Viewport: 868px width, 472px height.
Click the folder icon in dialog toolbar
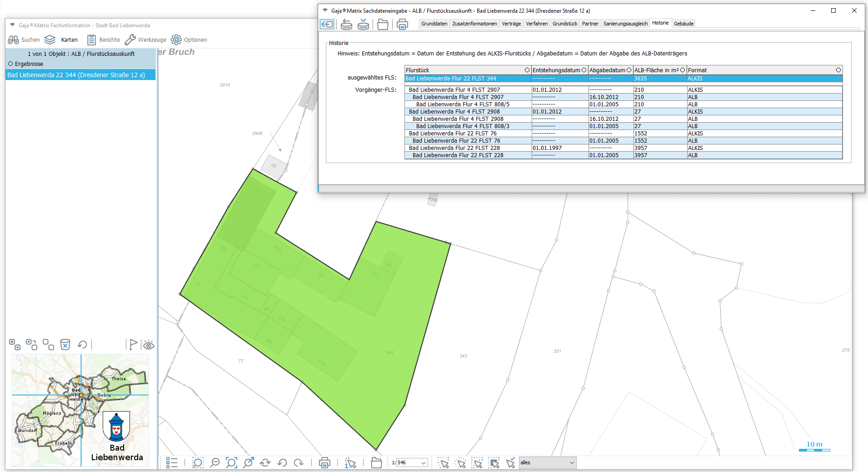click(x=383, y=24)
